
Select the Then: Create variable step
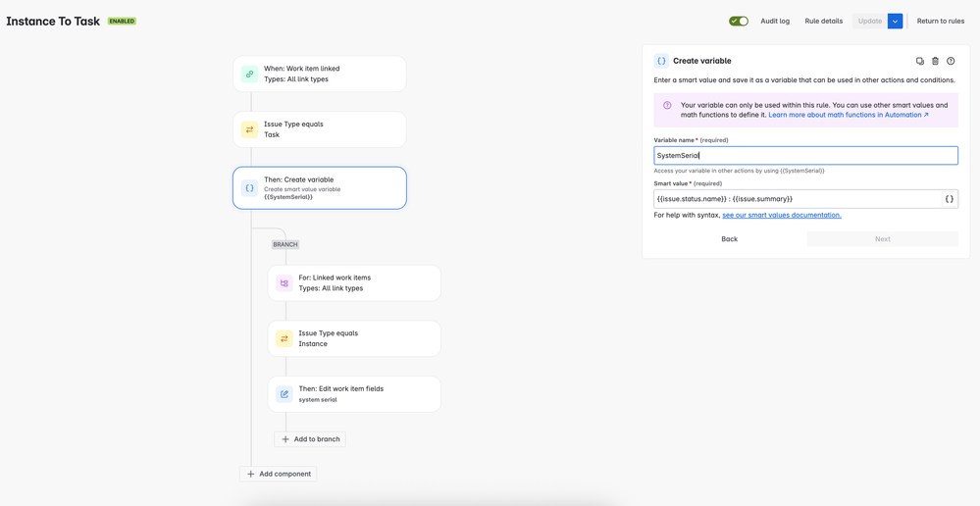click(320, 188)
